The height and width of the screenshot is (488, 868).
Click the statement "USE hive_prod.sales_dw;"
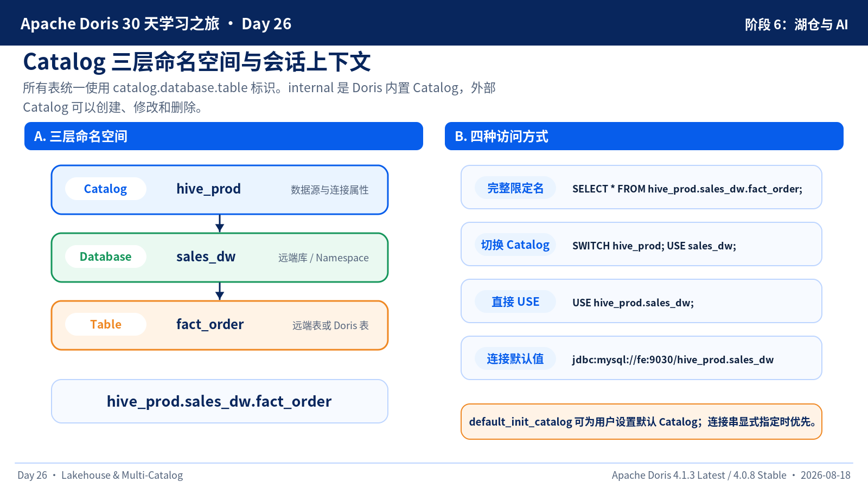click(x=633, y=303)
